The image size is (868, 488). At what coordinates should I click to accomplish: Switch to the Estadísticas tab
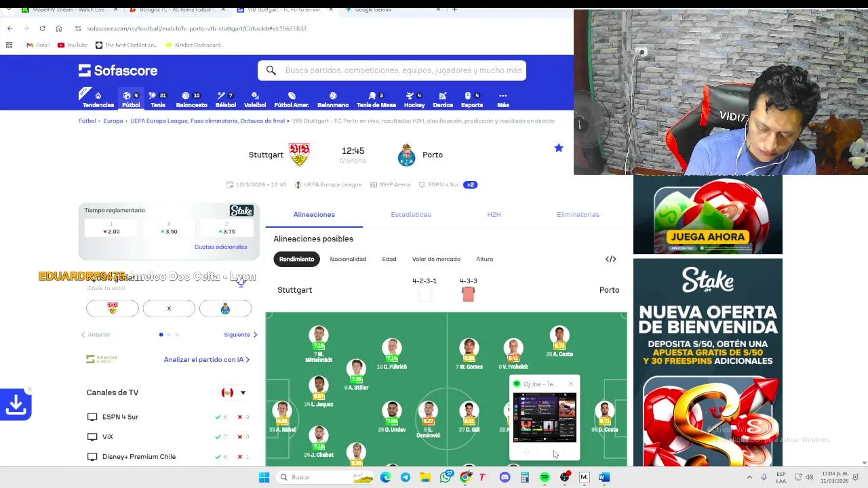411,215
